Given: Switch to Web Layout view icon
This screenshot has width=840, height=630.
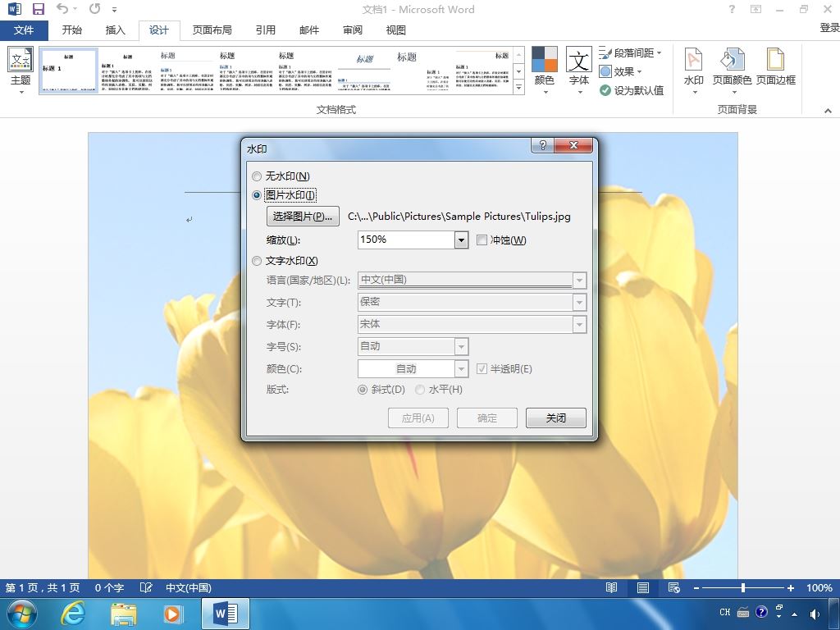Looking at the screenshot, I should pos(674,587).
